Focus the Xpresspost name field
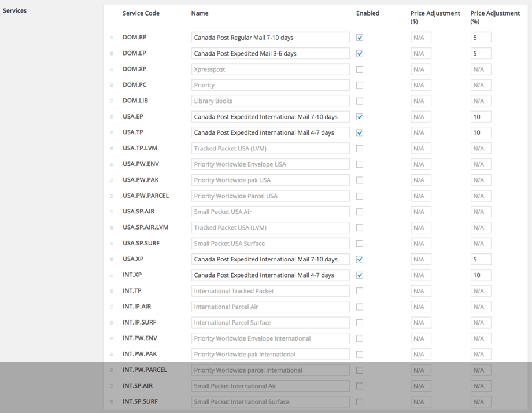 [271, 69]
